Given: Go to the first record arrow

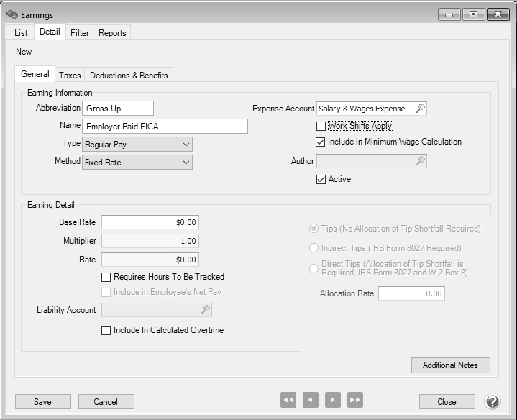Looking at the screenshot, I should pyautogui.click(x=288, y=401).
